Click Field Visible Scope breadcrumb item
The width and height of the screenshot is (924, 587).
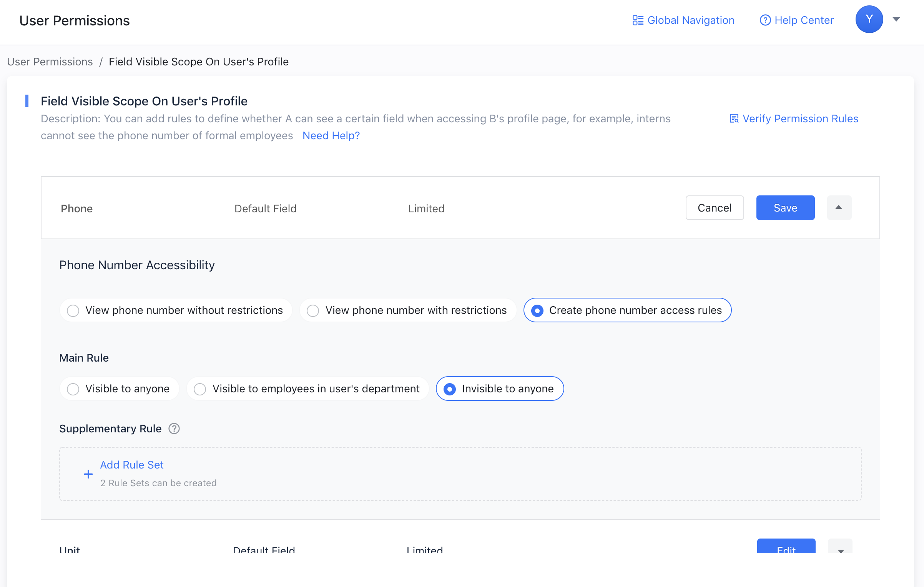pyautogui.click(x=198, y=62)
